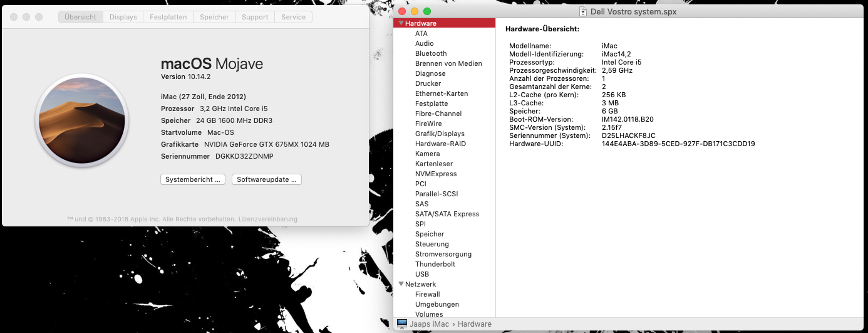
Task: Select Speicher in the Hardware sidebar list
Action: click(445, 234)
